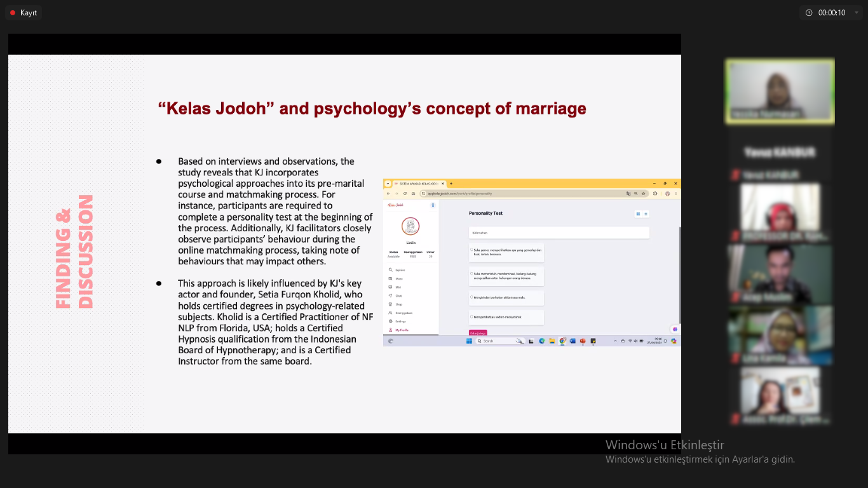This screenshot has width=868, height=488.
Task: Click the Windows'u Etkinleştir activation watermark text
Action: click(665, 445)
